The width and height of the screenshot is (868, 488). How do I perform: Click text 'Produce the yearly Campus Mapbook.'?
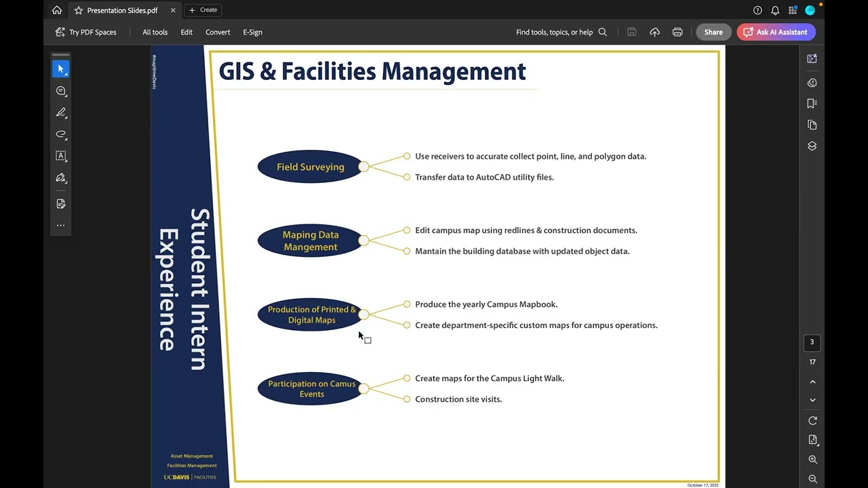(x=486, y=304)
